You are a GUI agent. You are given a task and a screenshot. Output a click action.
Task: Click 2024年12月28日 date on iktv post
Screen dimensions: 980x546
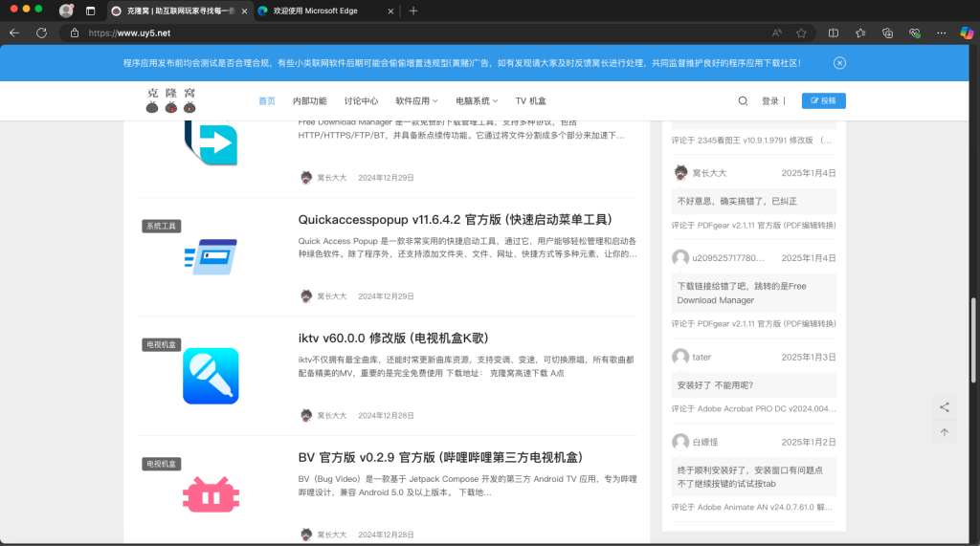(x=386, y=415)
